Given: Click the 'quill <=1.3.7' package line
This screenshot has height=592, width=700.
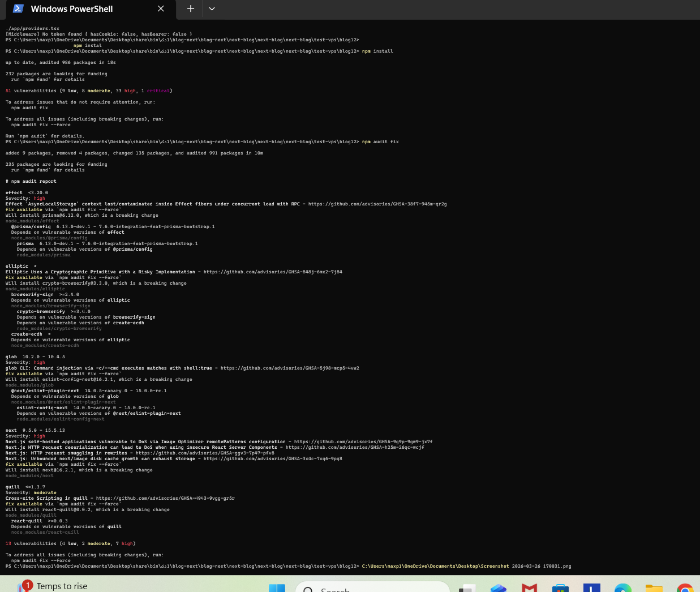Looking at the screenshot, I should pos(25,487).
